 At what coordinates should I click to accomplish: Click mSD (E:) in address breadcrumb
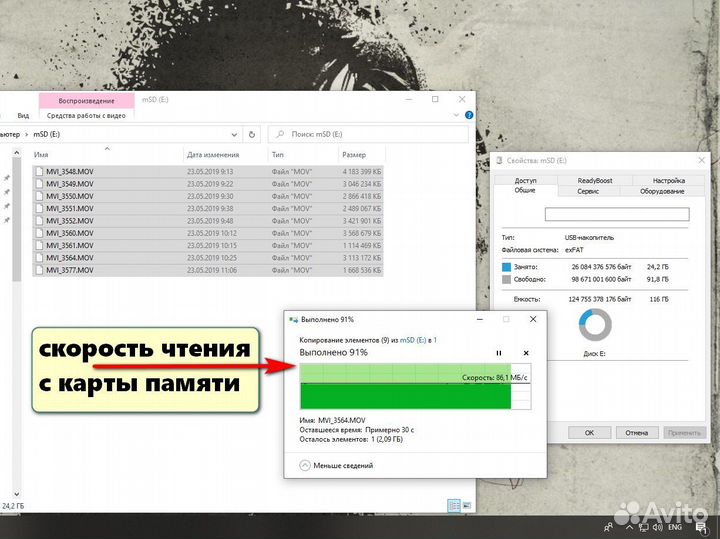(46, 135)
